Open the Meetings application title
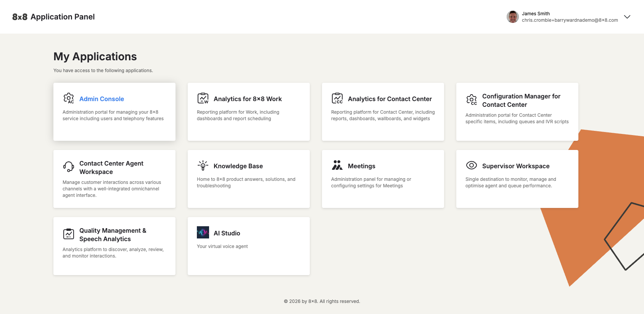 362,166
